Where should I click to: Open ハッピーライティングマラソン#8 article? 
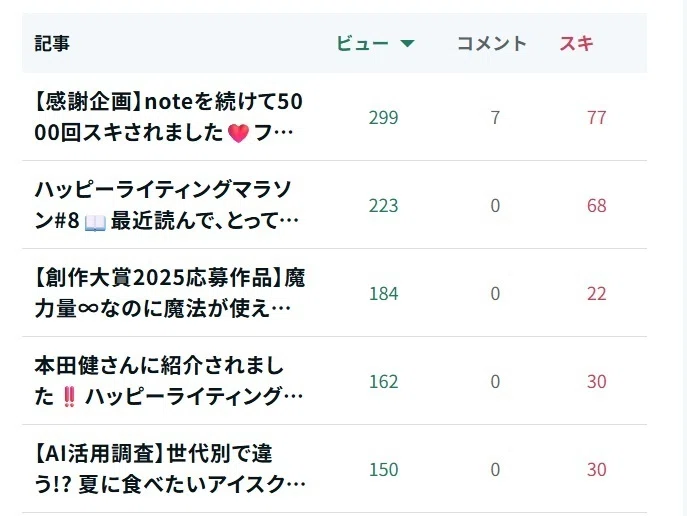(x=167, y=205)
